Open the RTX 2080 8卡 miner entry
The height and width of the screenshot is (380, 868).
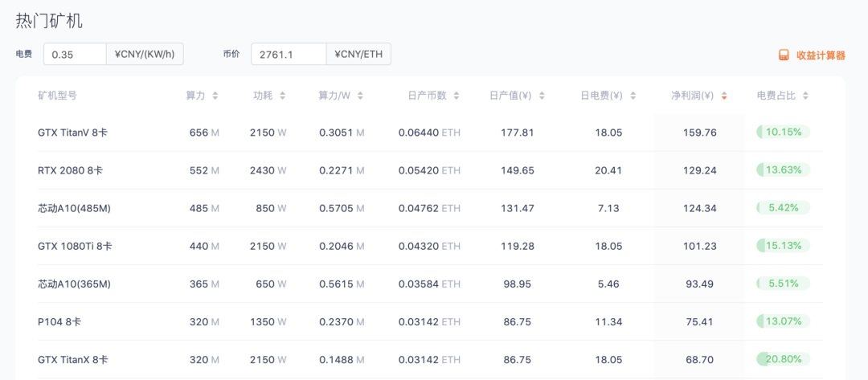[x=70, y=170]
